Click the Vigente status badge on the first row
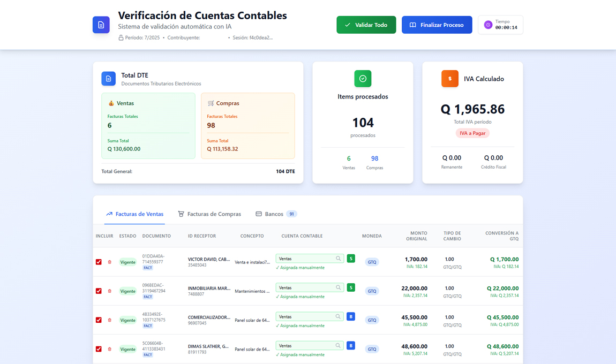The height and width of the screenshot is (364, 616). [x=127, y=261]
